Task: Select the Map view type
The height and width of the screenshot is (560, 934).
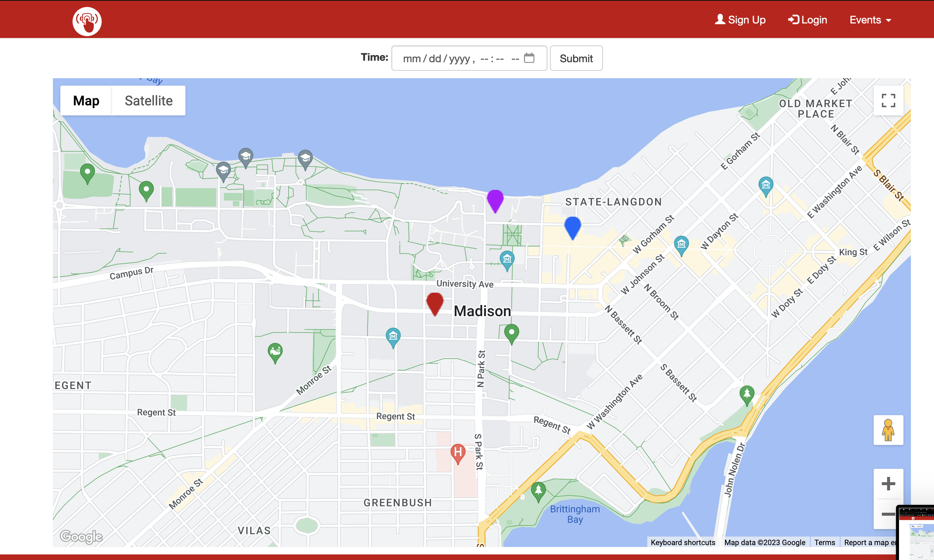Action: tap(86, 101)
